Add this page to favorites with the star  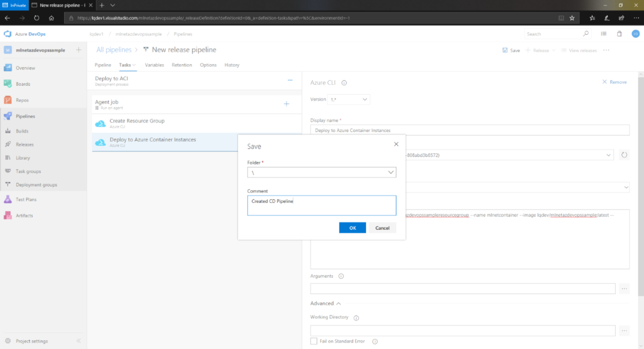tap(572, 18)
